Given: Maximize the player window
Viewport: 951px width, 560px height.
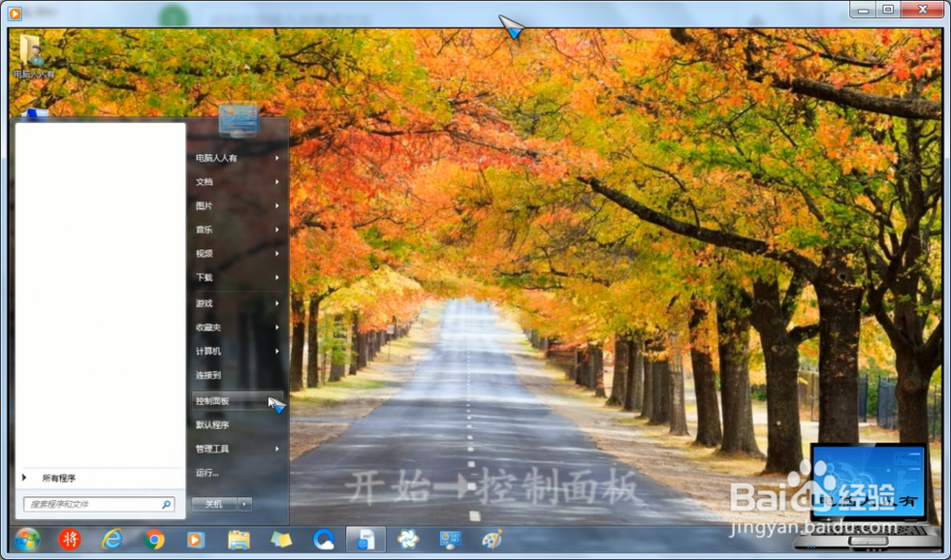Looking at the screenshot, I should pyautogui.click(x=888, y=10).
